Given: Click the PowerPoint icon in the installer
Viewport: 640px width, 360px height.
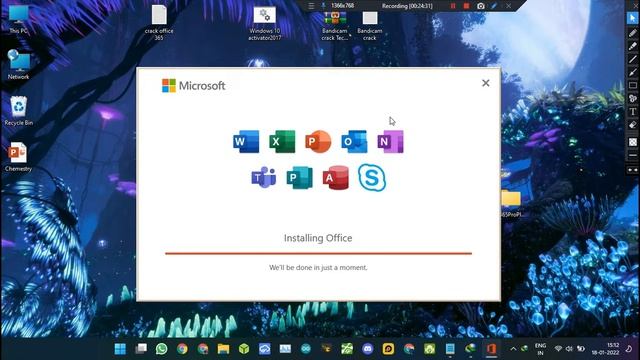Looking at the screenshot, I should point(318,141).
